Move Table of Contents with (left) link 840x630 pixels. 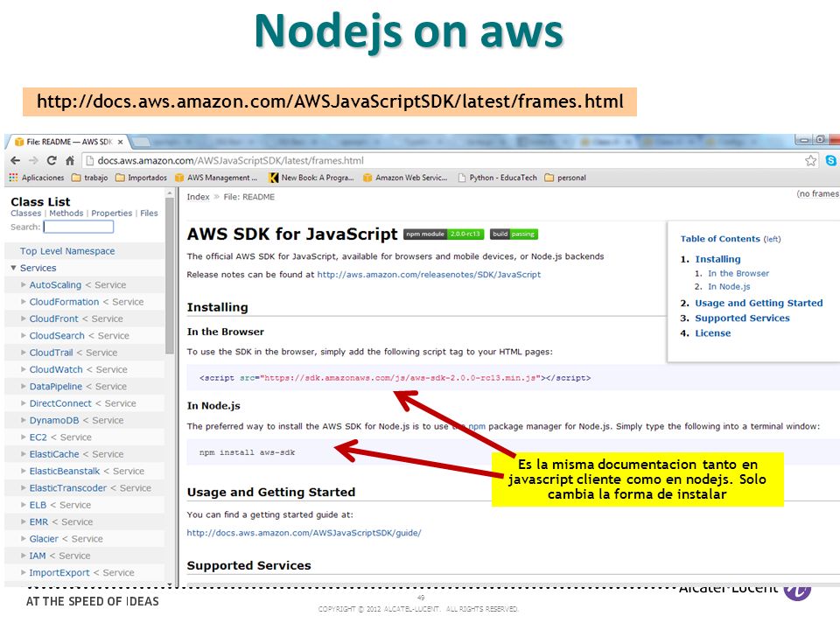pyautogui.click(x=772, y=239)
